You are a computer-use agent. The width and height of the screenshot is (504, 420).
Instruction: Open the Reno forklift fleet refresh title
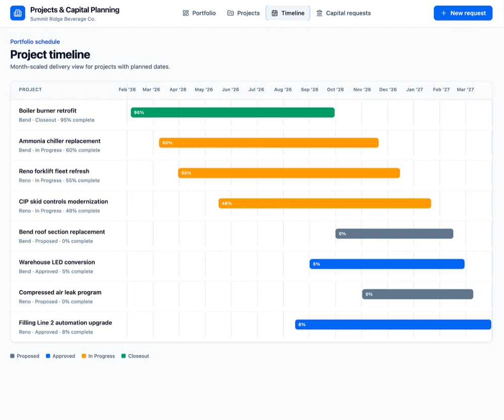[x=54, y=171]
